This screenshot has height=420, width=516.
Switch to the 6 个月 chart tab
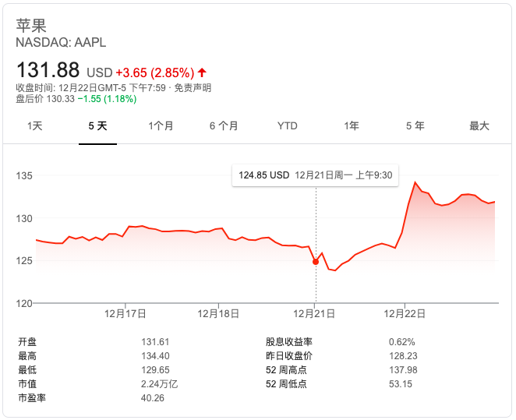(224, 125)
